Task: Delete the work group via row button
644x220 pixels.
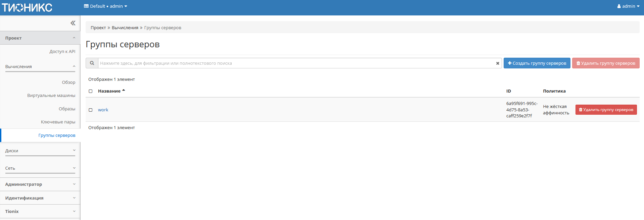Action: [606, 110]
